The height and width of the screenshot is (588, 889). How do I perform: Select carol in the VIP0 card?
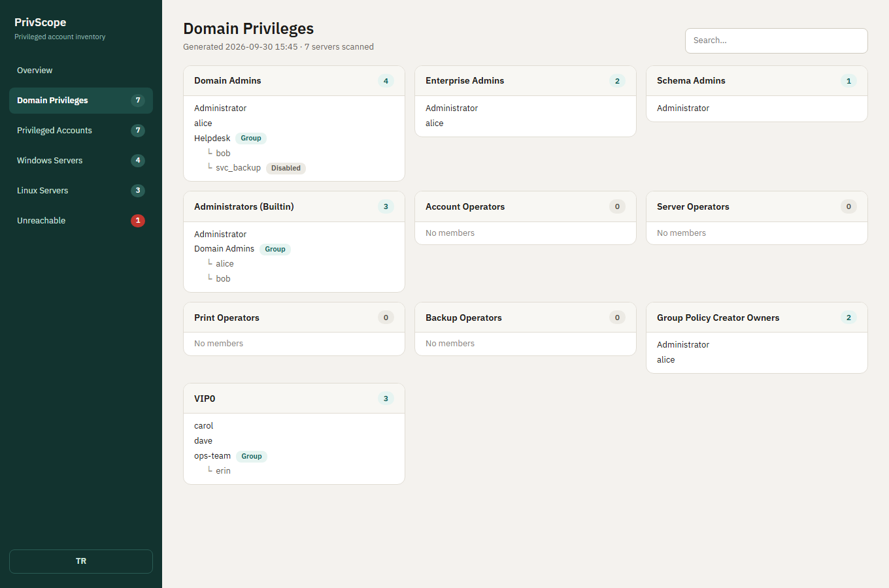204,426
